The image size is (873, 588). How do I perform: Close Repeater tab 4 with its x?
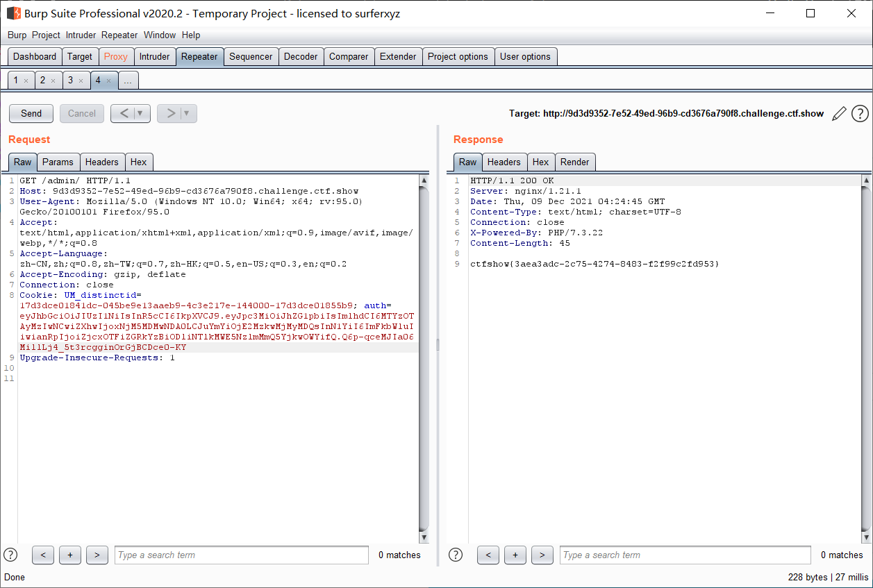pos(108,81)
